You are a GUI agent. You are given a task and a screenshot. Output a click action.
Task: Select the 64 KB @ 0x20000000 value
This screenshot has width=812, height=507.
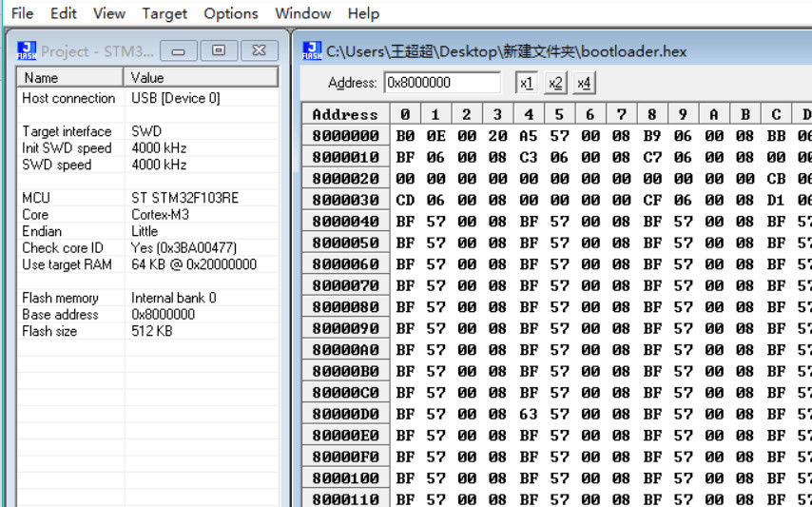point(194,264)
